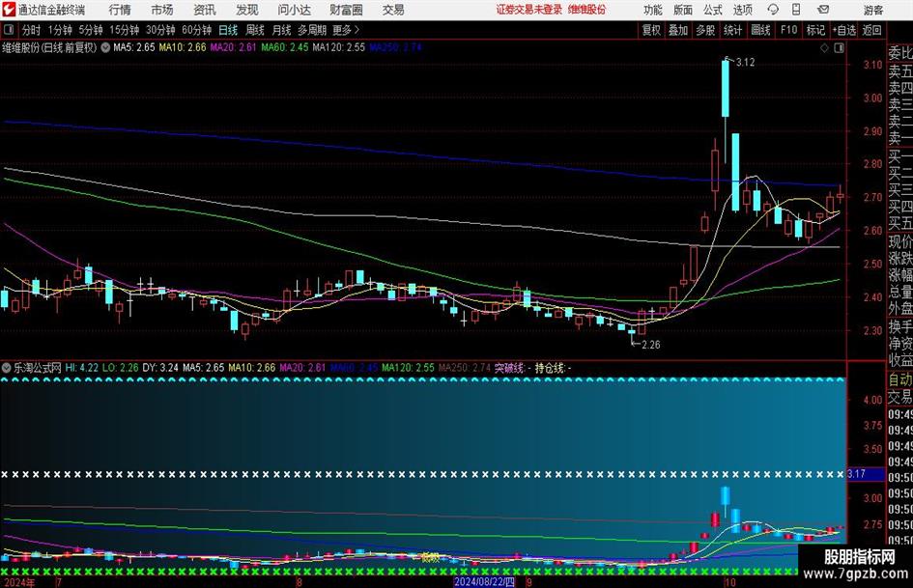Click the MA20: 2.61 label on main chart
Image resolution: width=913 pixels, height=588 pixels.
233,47
